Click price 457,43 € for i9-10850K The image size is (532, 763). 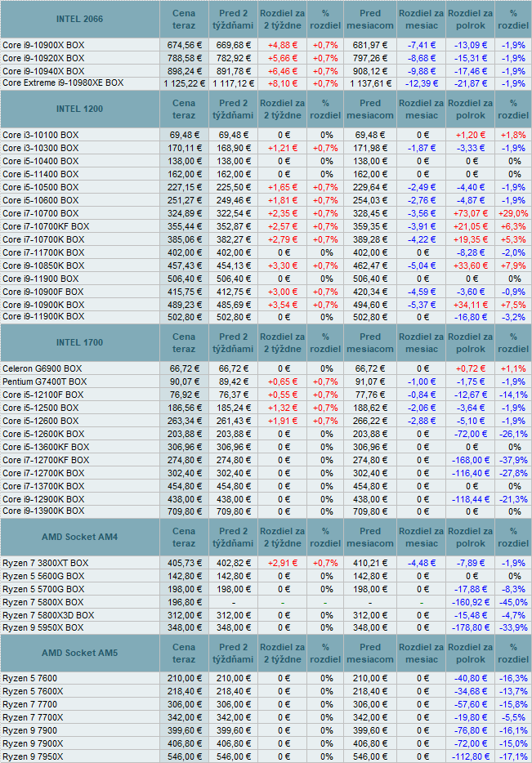tap(185, 266)
